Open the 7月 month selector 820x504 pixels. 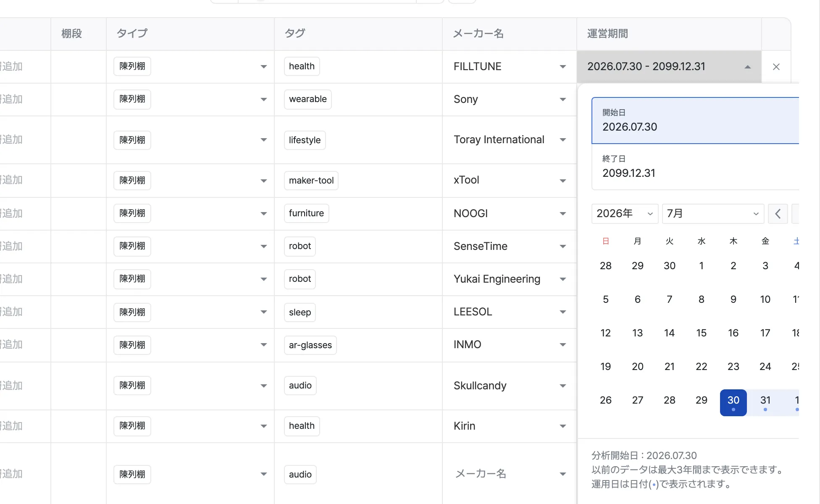tap(713, 214)
